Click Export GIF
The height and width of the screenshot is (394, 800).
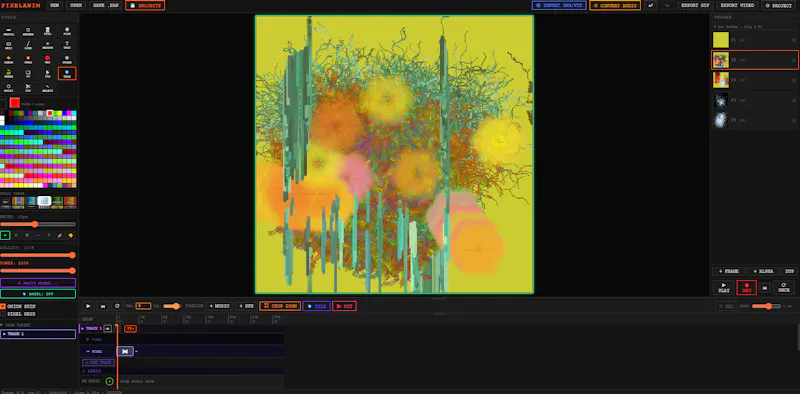(x=695, y=6)
